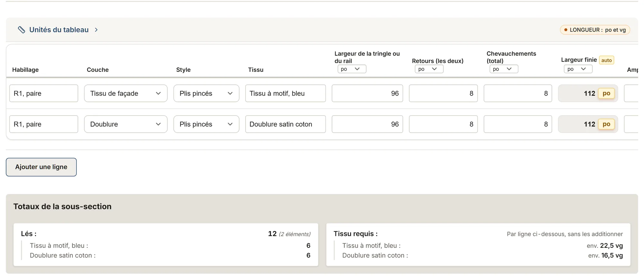Open the Unités du tableau heading
This screenshot has height=279, width=644.
(59, 30)
